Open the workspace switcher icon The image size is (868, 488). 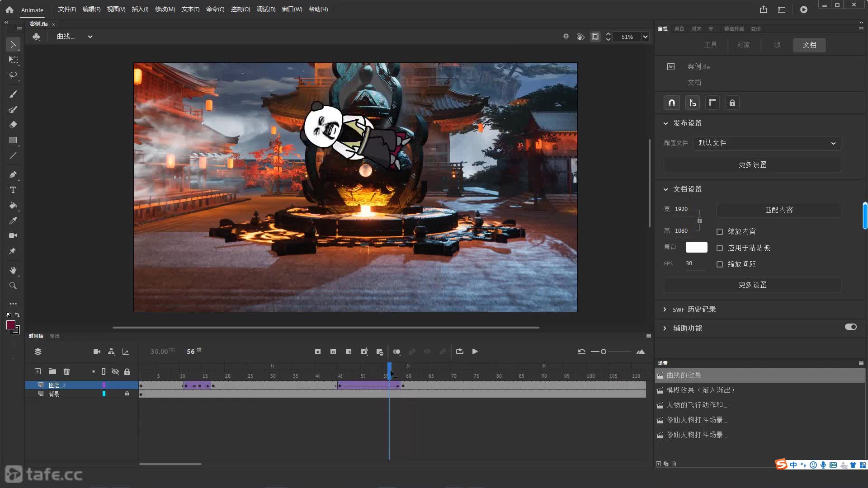coord(782,9)
